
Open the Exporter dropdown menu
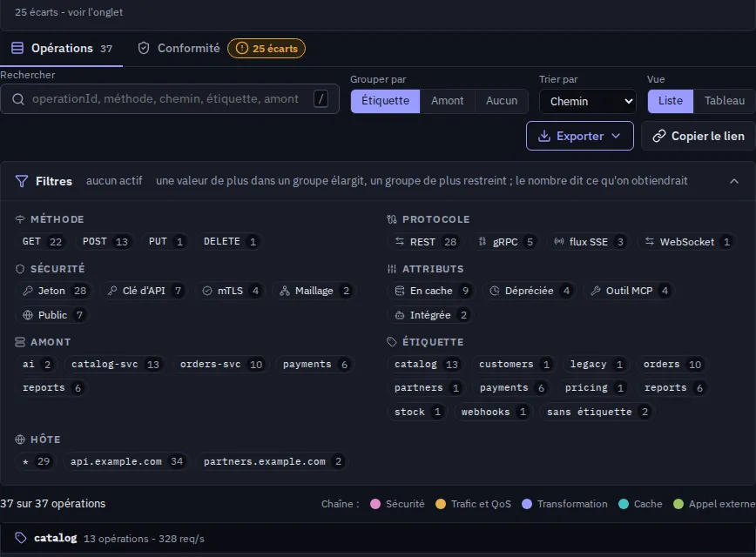579,137
